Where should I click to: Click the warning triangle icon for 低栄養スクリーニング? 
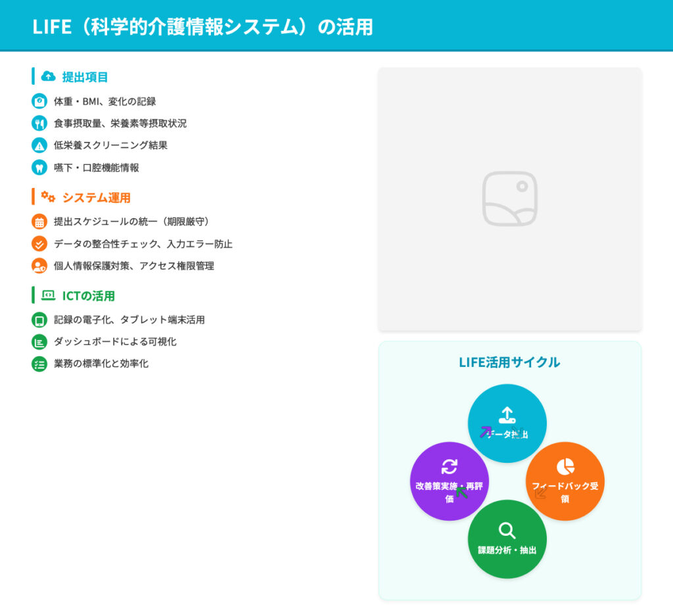point(39,145)
